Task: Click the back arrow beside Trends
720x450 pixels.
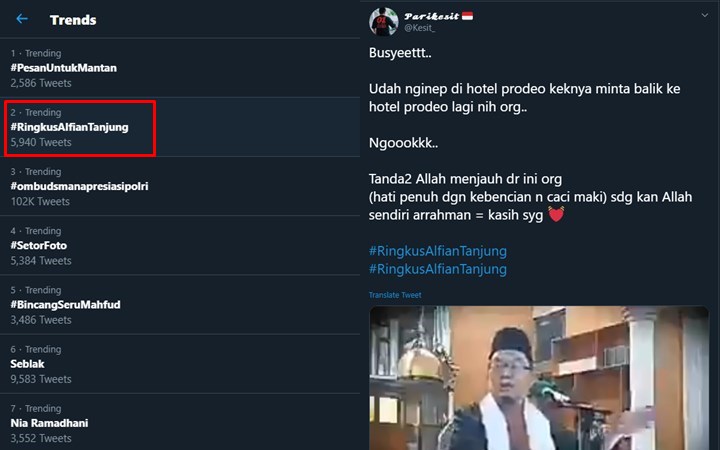Action: point(22,19)
